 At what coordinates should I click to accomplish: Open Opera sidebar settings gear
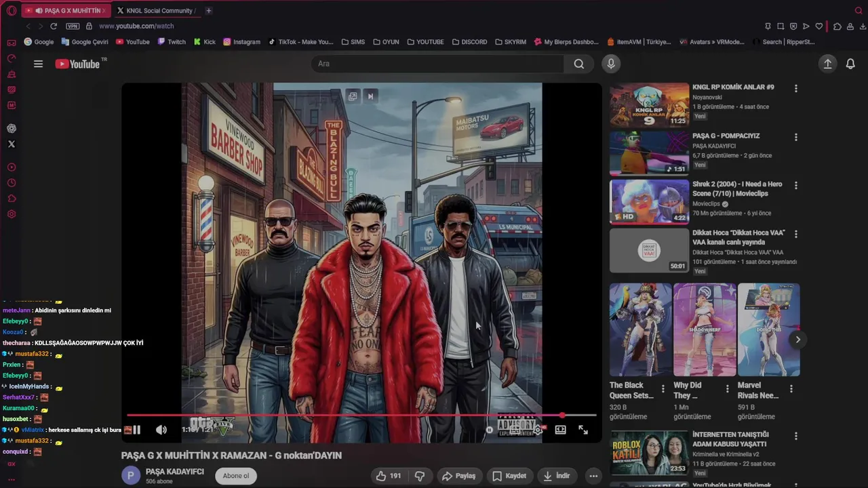(x=12, y=214)
